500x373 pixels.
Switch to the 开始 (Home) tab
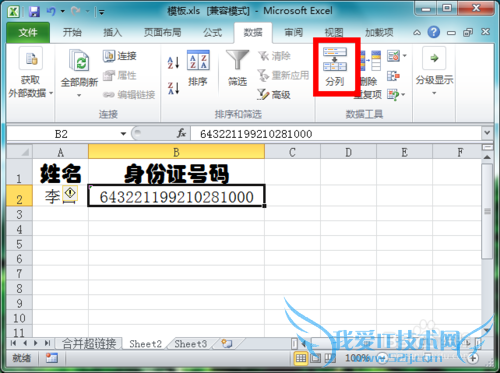(x=72, y=32)
